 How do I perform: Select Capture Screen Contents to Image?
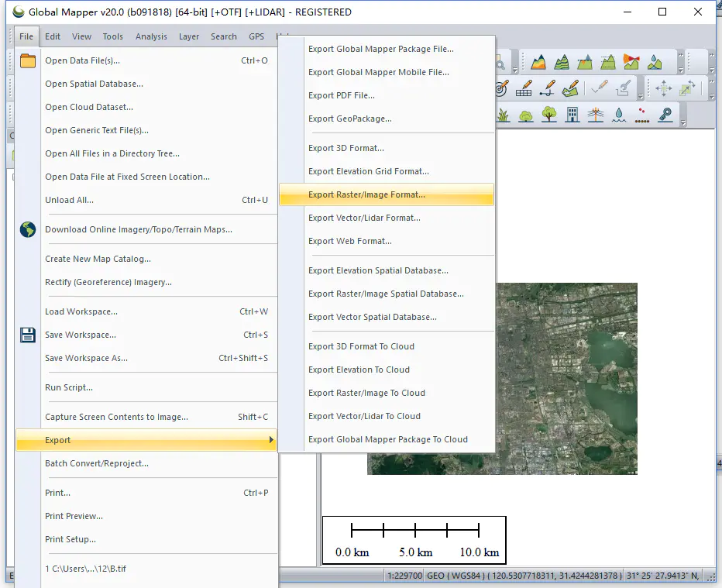146,417
